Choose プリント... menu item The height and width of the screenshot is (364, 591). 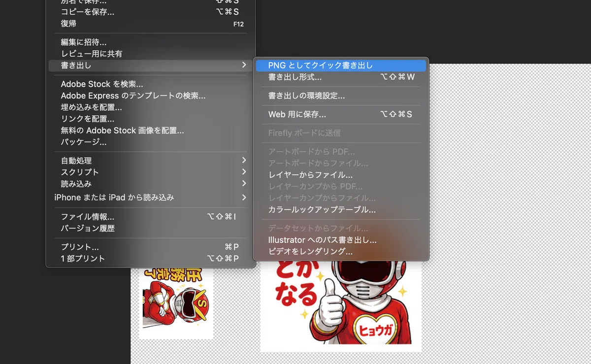[x=151, y=247]
